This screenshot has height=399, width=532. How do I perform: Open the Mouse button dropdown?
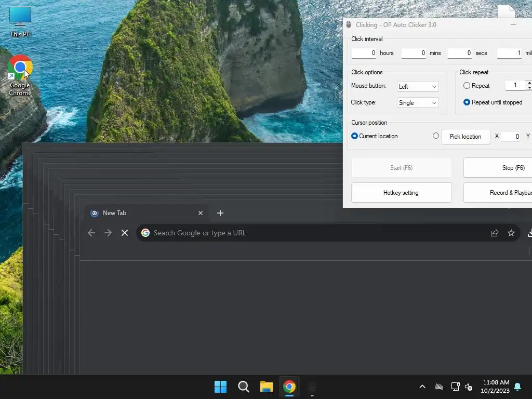coord(418,87)
